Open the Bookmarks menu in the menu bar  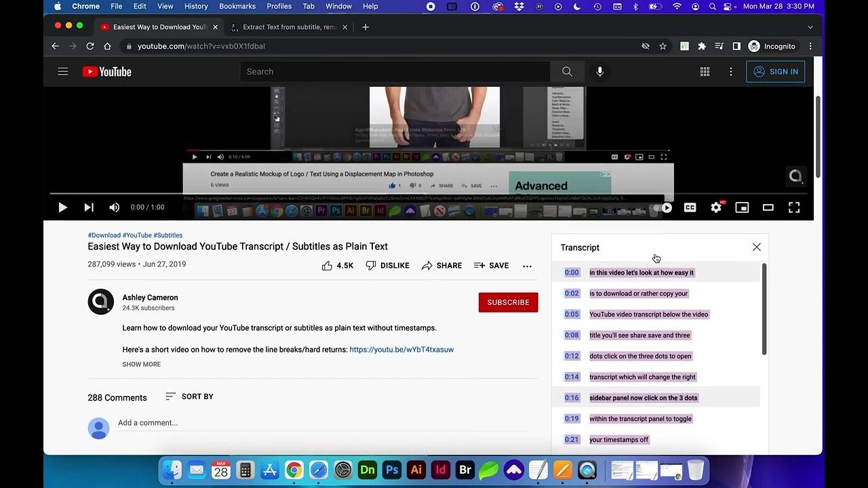237,6
